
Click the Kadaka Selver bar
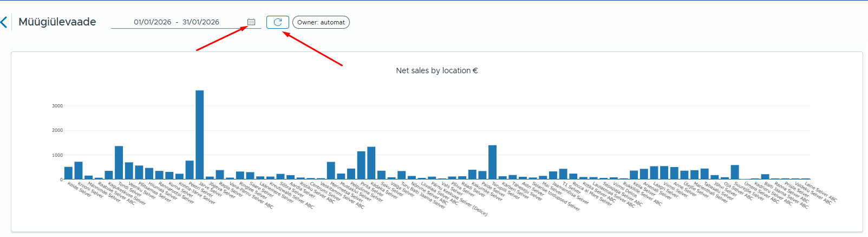pos(371,163)
